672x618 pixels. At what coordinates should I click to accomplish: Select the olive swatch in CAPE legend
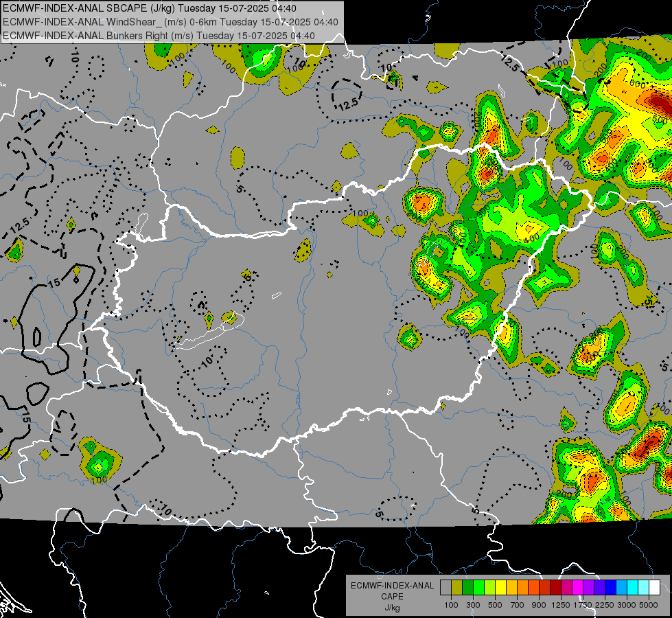point(457,587)
